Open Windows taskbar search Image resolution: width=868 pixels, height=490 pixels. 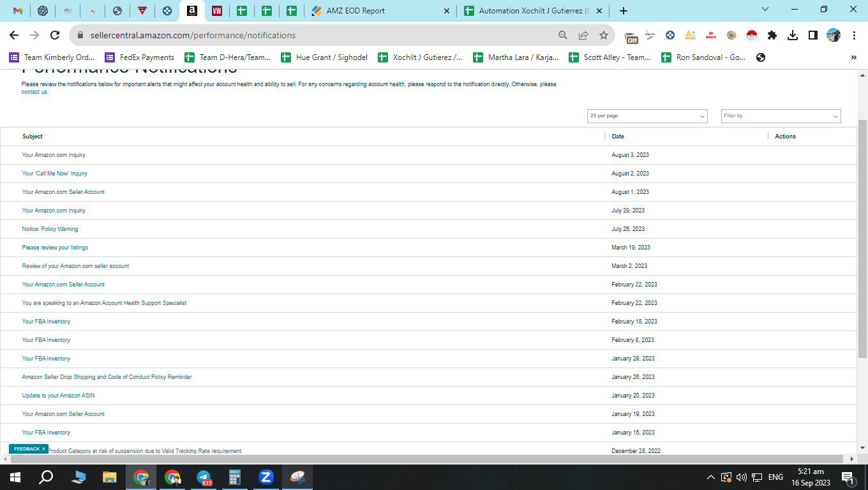tap(46, 477)
